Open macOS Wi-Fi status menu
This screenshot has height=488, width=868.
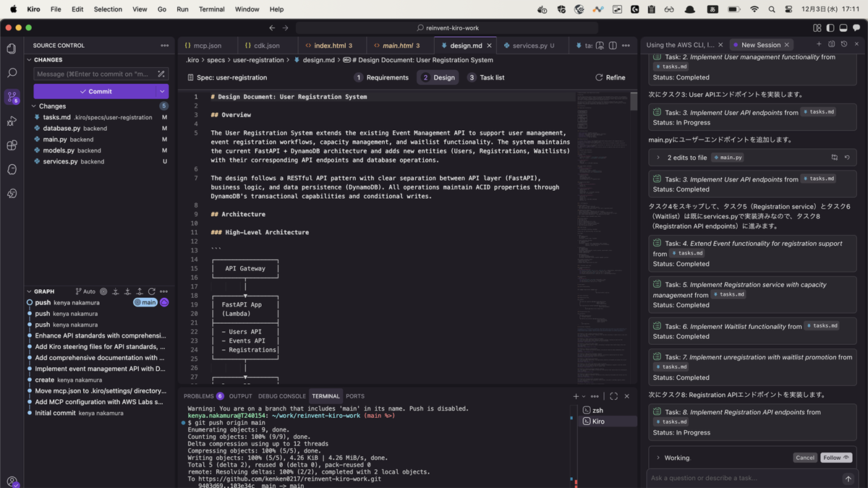(x=754, y=9)
